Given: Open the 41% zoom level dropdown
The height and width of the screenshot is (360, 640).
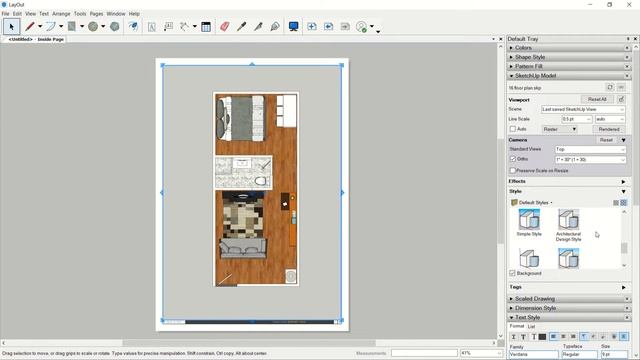Looking at the screenshot, I should click(x=481, y=353).
